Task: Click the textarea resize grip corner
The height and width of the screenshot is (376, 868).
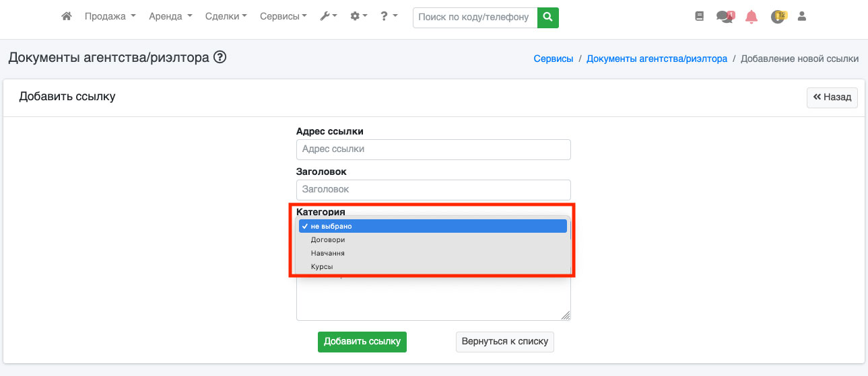Action: [566, 315]
